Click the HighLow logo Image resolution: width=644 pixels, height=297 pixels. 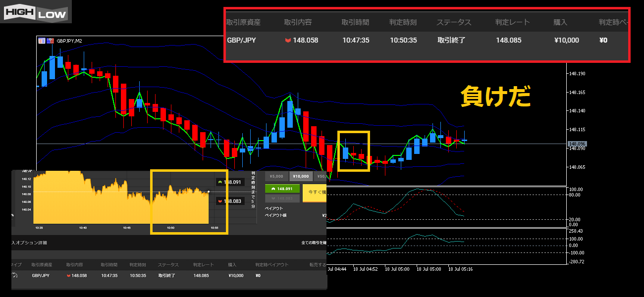36,12
